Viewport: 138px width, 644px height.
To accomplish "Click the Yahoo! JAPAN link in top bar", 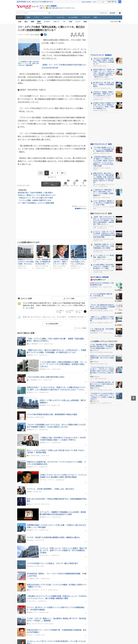I will click(x=86, y=2).
